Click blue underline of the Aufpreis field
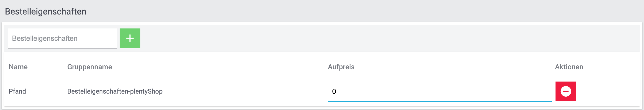The image size is (644, 110). (x=439, y=102)
